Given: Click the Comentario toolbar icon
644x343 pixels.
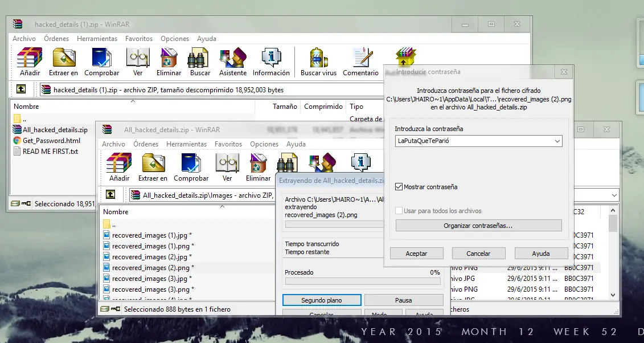Looking at the screenshot, I should [360, 62].
